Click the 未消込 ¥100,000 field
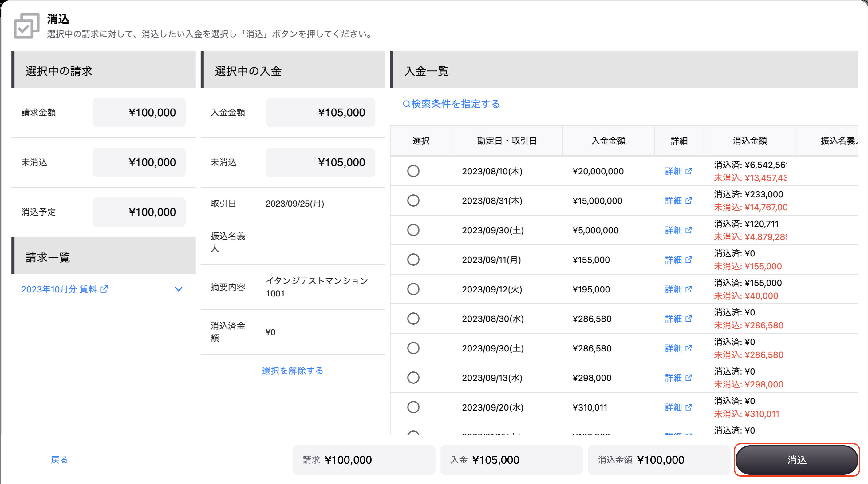Viewport: 868px width, 484px height. click(x=139, y=162)
